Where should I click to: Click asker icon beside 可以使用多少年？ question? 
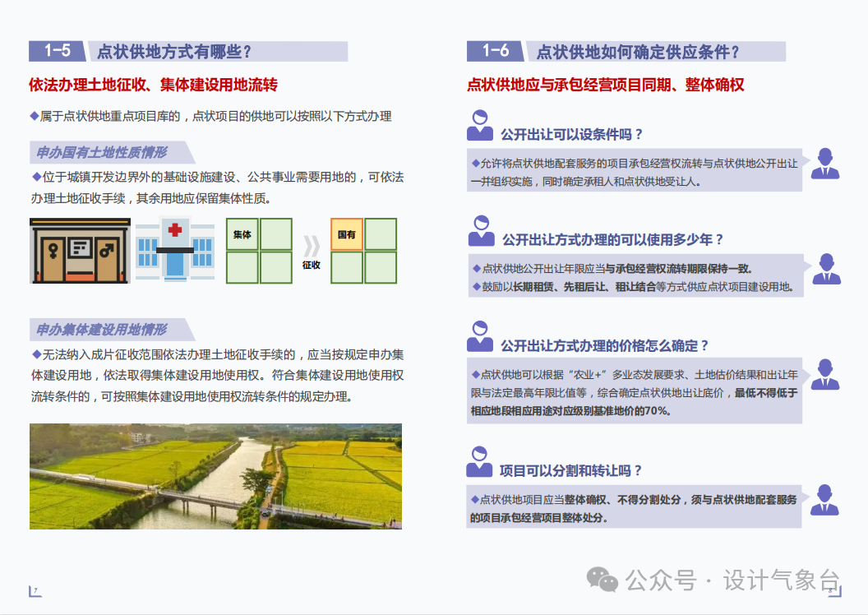tap(481, 231)
